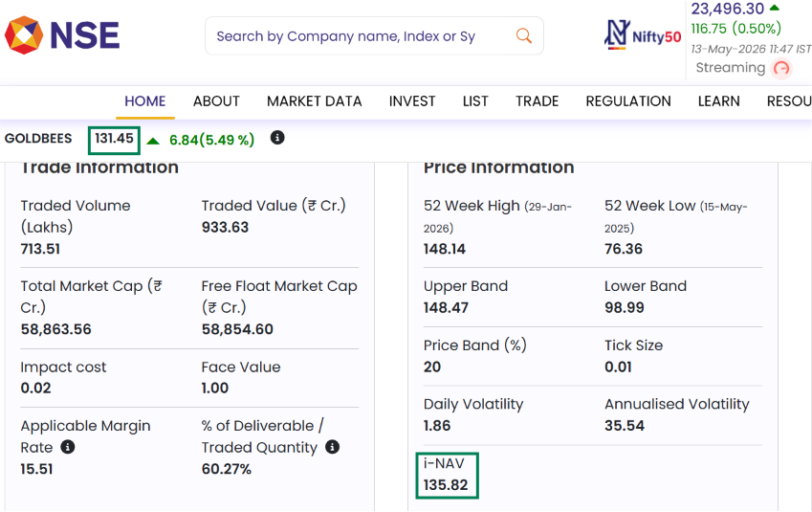
Task: Click the Total Market Cap value 58,863.56
Action: tap(55, 329)
